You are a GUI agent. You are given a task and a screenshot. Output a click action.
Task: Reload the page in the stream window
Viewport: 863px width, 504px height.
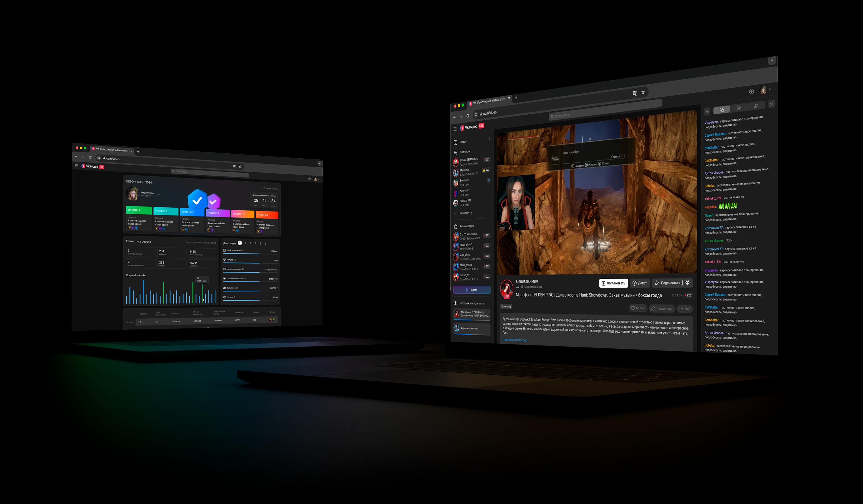[x=467, y=116]
